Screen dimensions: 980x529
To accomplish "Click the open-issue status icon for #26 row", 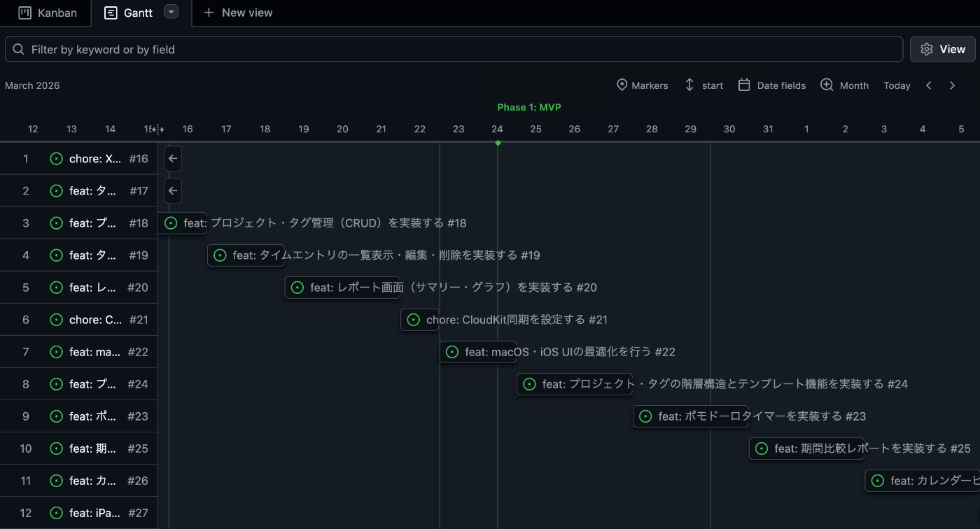I will 57,481.
